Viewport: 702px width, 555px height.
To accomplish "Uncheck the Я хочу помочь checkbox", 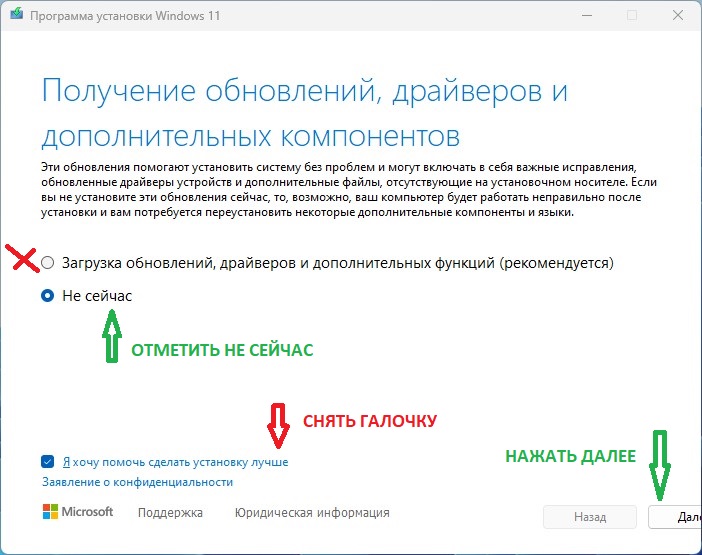I will 47,461.
